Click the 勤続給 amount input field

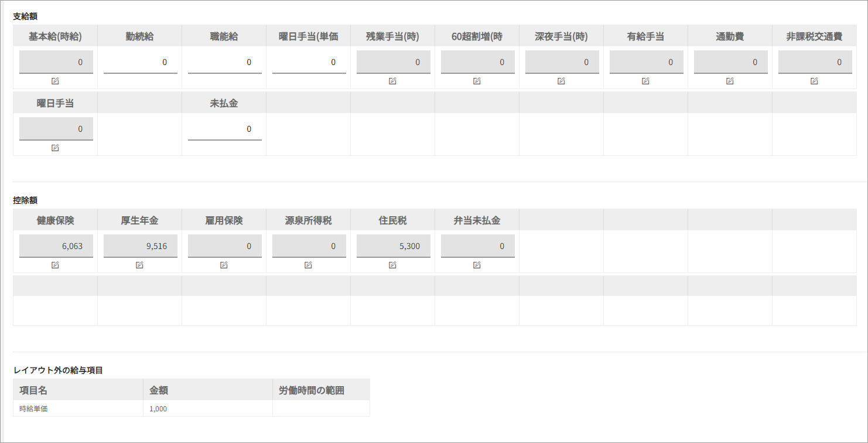pyautogui.click(x=141, y=62)
